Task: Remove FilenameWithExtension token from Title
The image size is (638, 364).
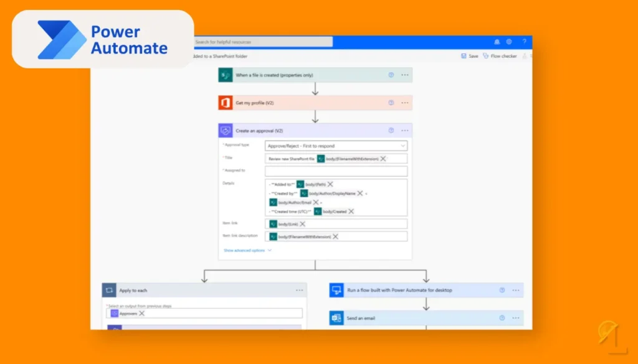Action: [383, 159]
